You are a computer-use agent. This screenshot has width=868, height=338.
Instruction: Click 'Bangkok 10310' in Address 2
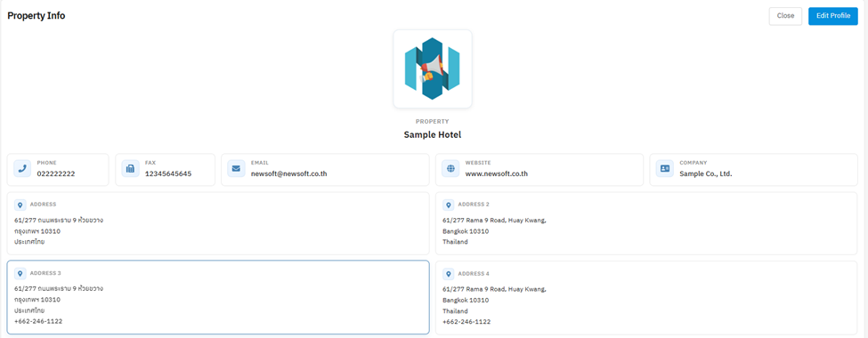tap(466, 231)
